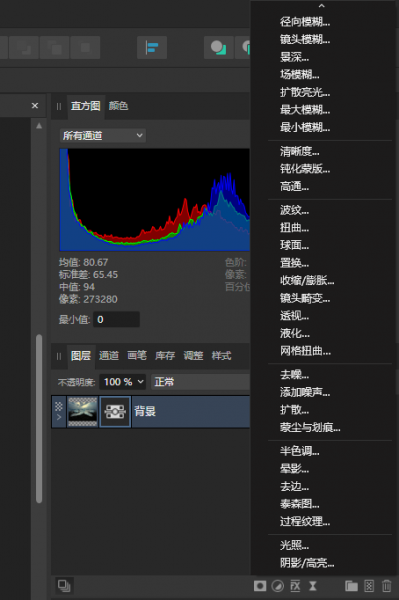The width and height of the screenshot is (399, 600).
Task: Choose 过程纹理... from the menu
Action: tap(305, 522)
